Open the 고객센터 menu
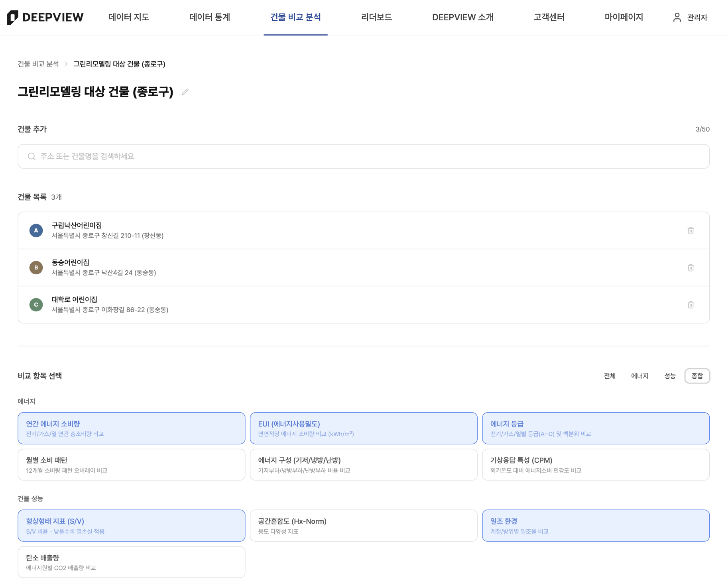The image size is (728, 586). click(549, 17)
